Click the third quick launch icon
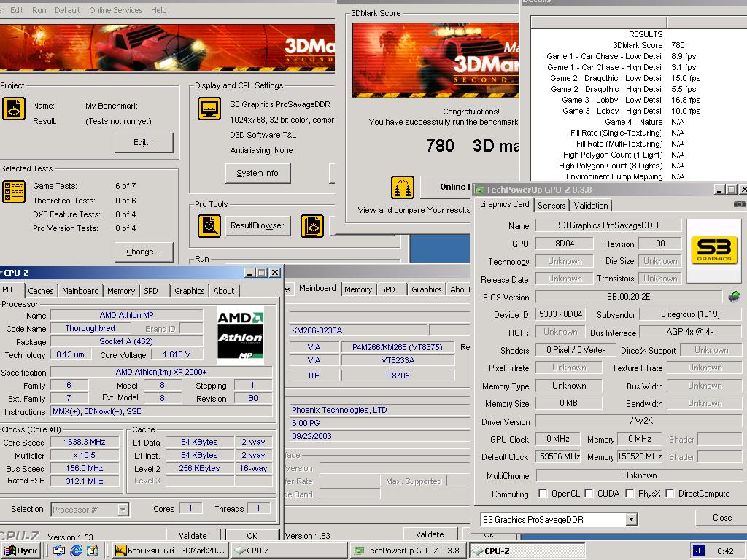 [x=93, y=551]
